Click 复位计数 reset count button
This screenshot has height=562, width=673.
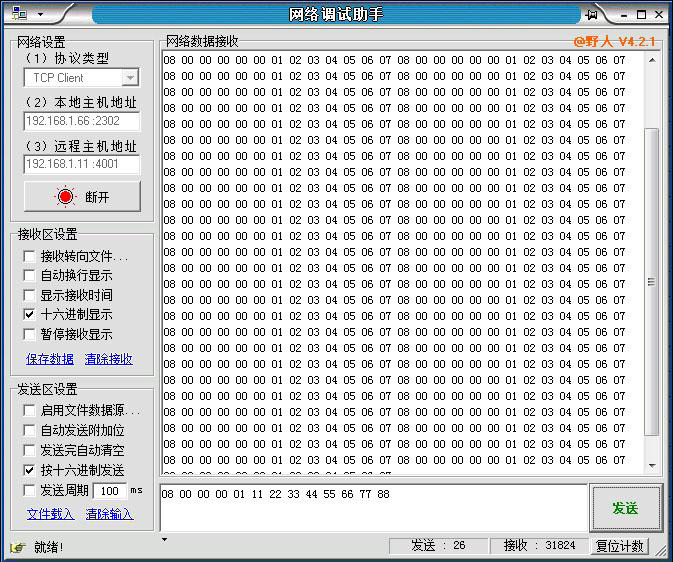pos(621,546)
